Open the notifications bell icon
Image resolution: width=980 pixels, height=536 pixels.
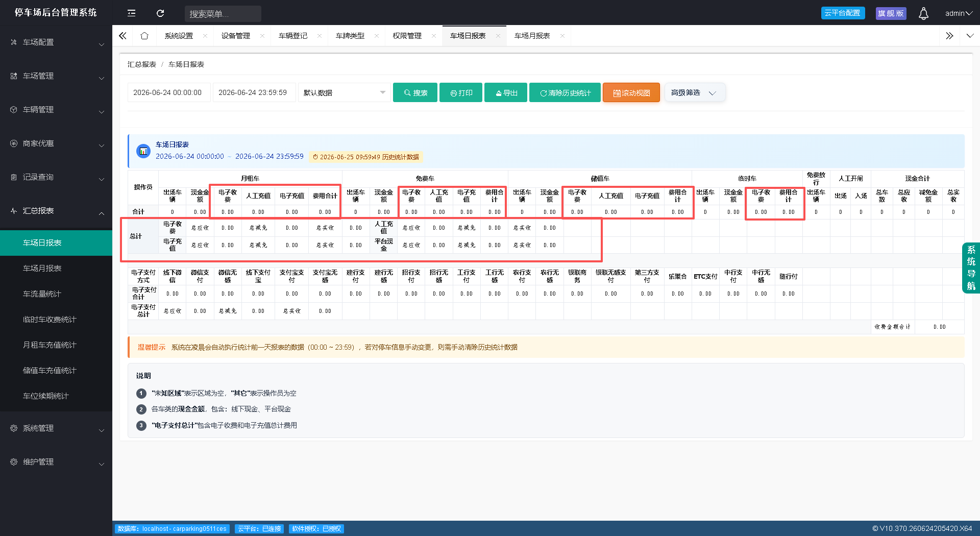click(x=923, y=13)
